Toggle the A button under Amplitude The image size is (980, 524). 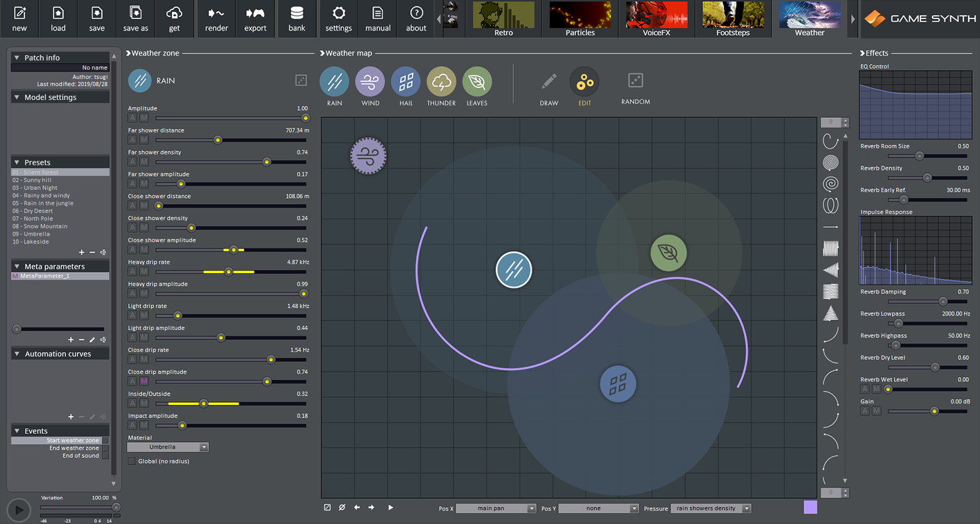(x=132, y=118)
